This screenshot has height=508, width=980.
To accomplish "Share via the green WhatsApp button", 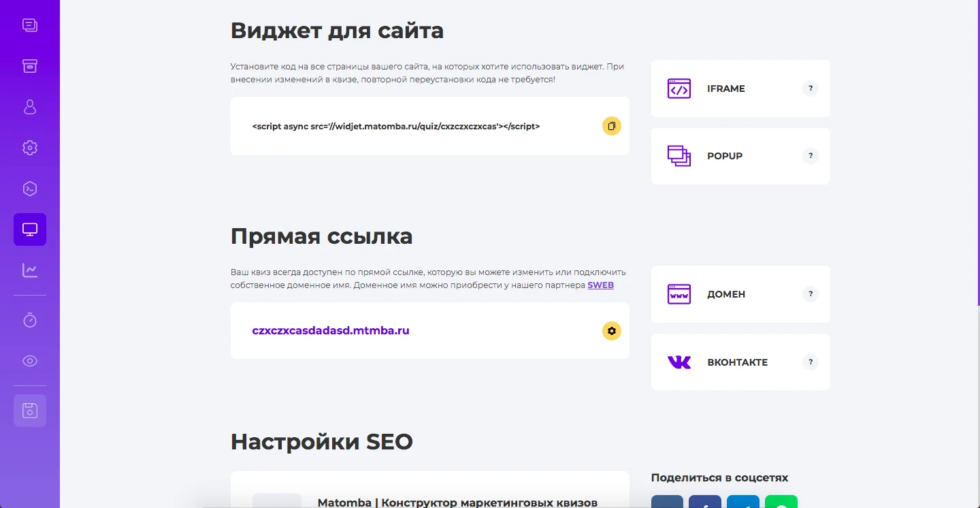I will click(781, 502).
